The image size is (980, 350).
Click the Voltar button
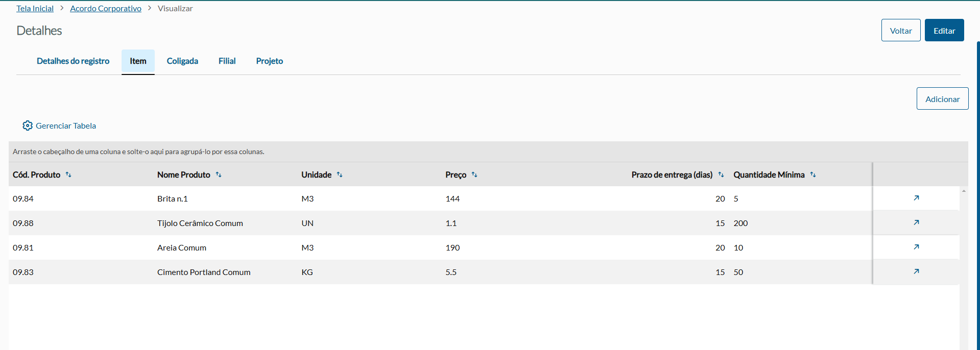pyautogui.click(x=900, y=31)
